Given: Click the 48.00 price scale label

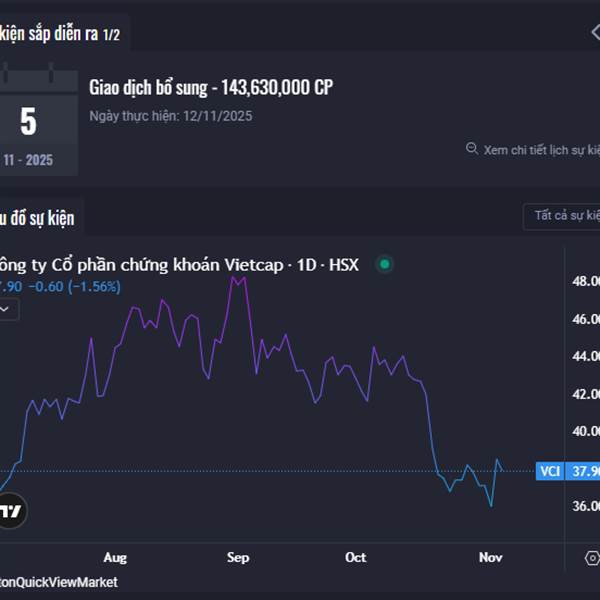Looking at the screenshot, I should point(586,281).
